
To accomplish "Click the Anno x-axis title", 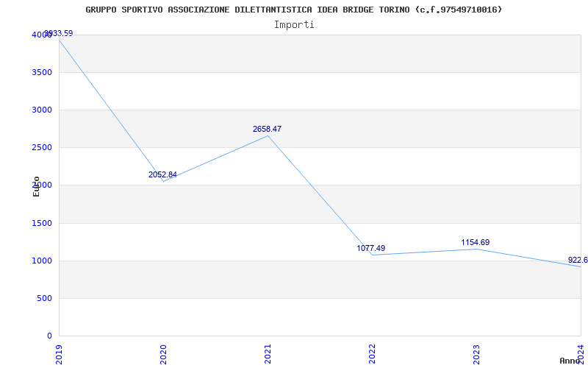I will [570, 361].
